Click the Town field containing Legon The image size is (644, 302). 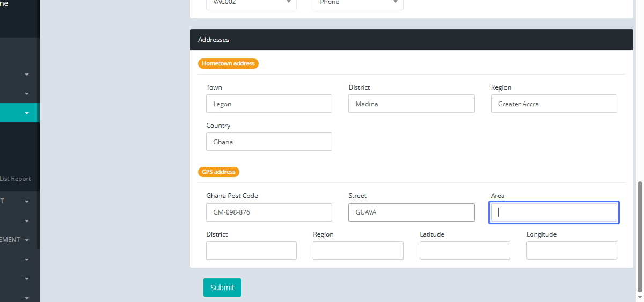pyautogui.click(x=269, y=104)
